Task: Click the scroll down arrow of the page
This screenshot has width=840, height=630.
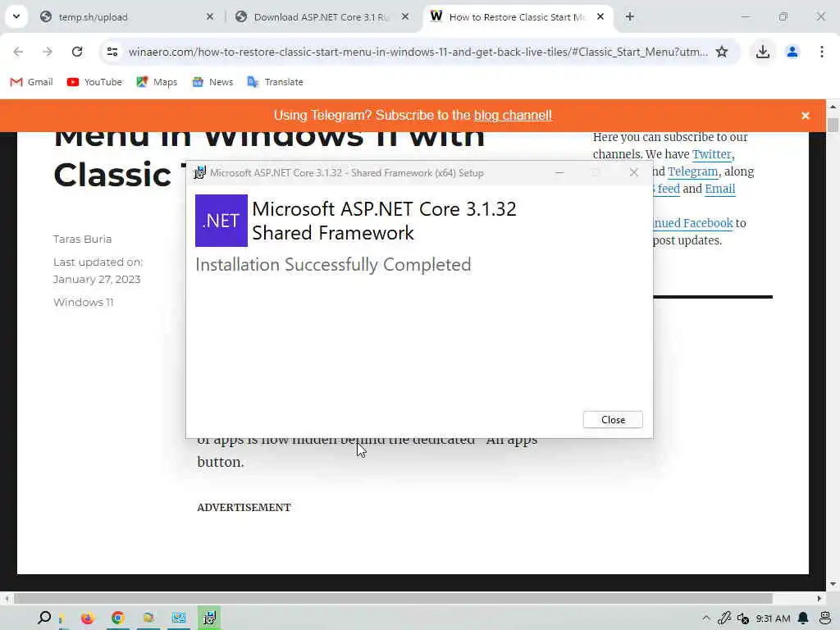Action: 833,584
